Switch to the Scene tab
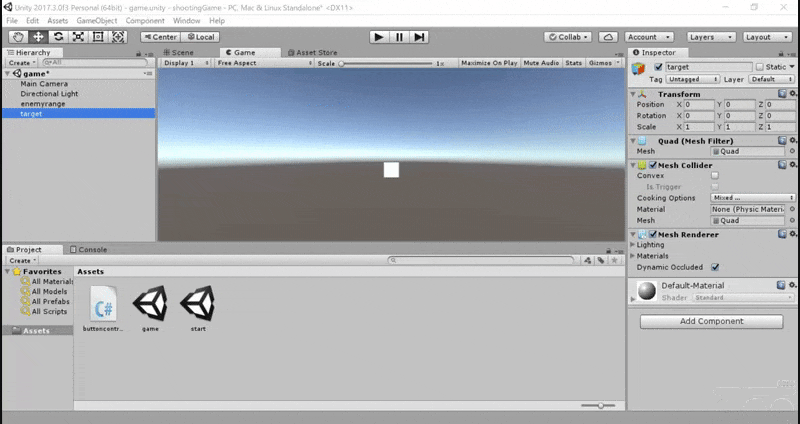 coord(179,53)
